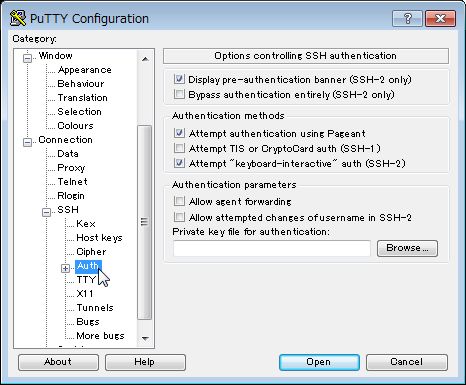This screenshot has width=466, height=385.
Task: Click the About button
Action: [58, 362]
